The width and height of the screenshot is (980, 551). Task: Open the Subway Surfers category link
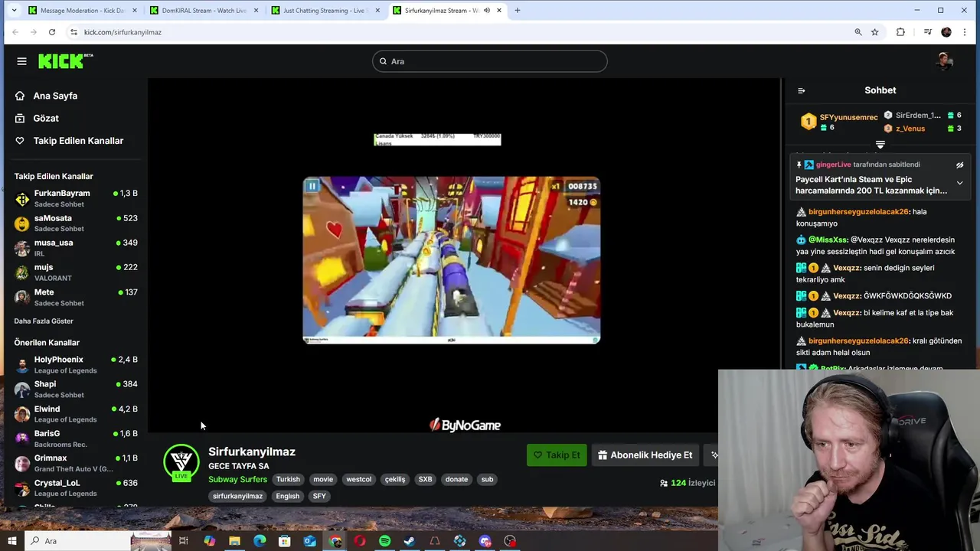coord(237,479)
